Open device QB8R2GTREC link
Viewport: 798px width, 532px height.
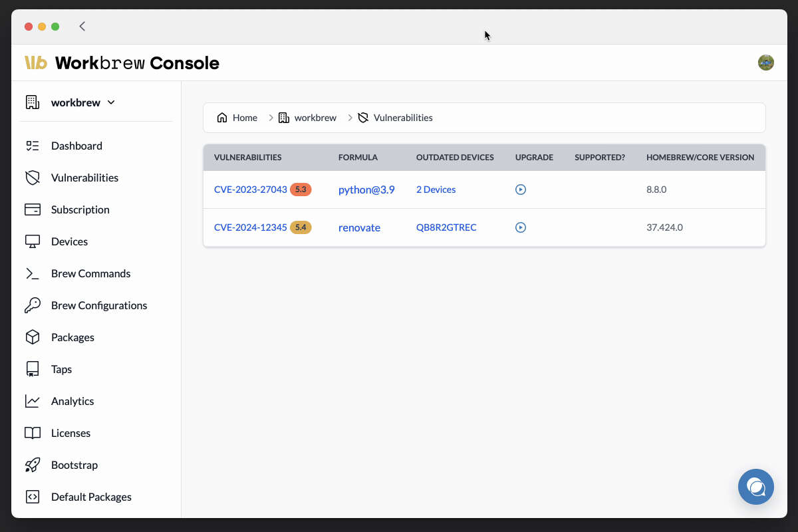(x=446, y=227)
